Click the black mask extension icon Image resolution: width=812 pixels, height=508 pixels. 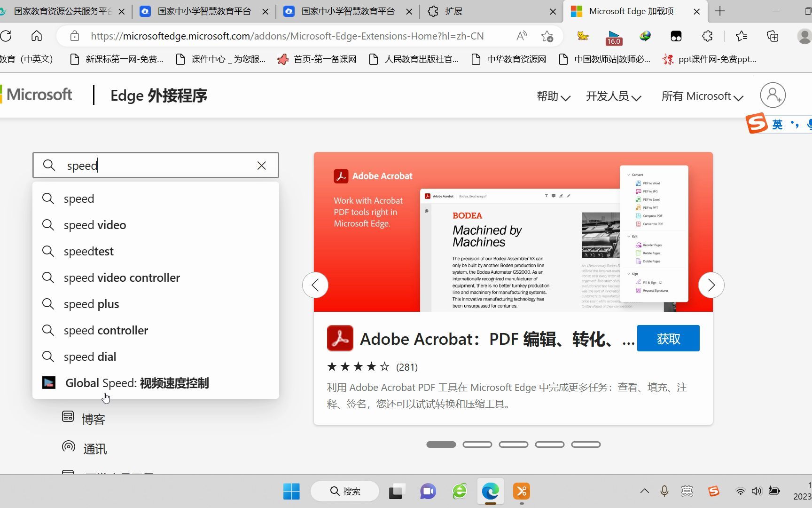tap(676, 36)
